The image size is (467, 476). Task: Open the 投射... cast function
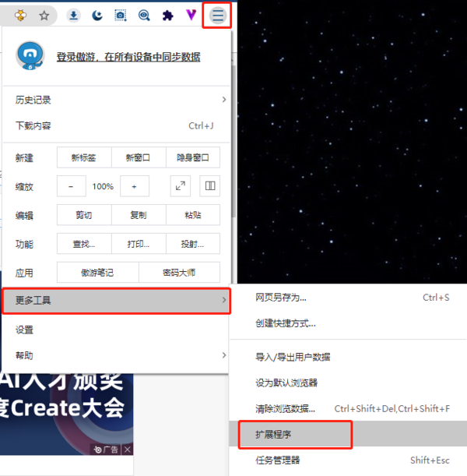[193, 244]
